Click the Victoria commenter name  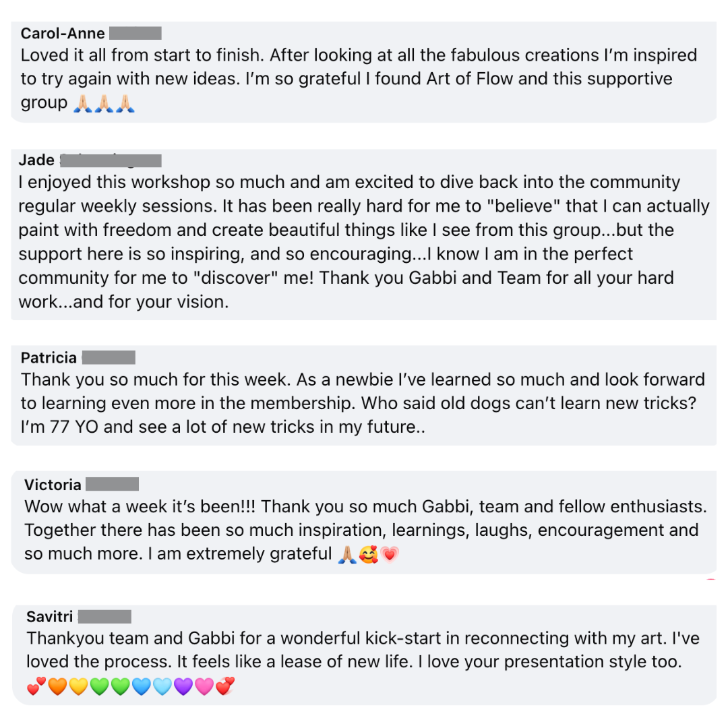[x=53, y=485]
